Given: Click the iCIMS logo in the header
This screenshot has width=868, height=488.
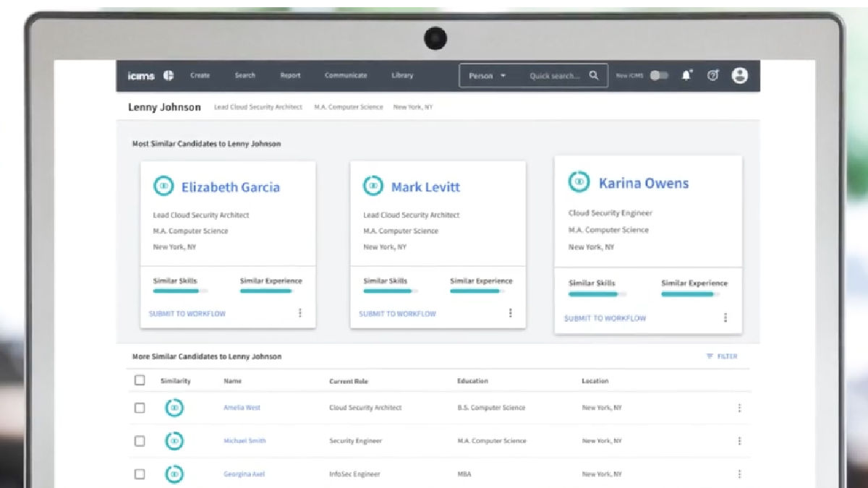Looking at the screenshot, I should pyautogui.click(x=141, y=75).
